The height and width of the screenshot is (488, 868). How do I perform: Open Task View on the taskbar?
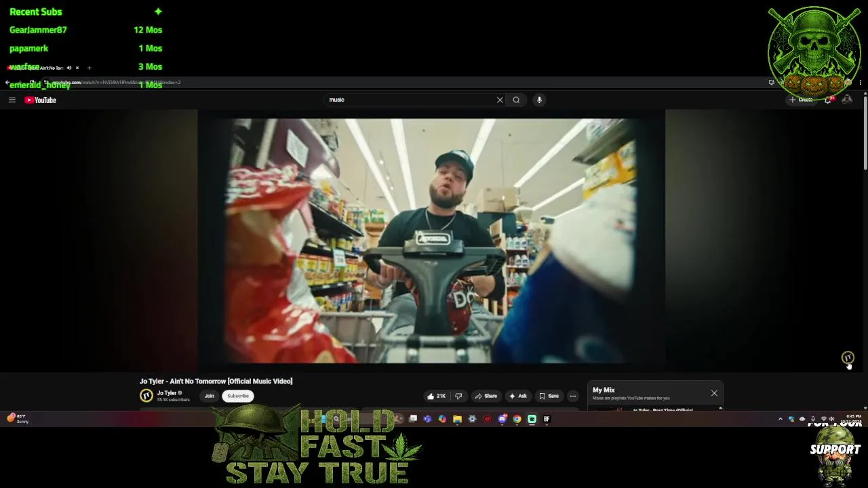coord(413,419)
